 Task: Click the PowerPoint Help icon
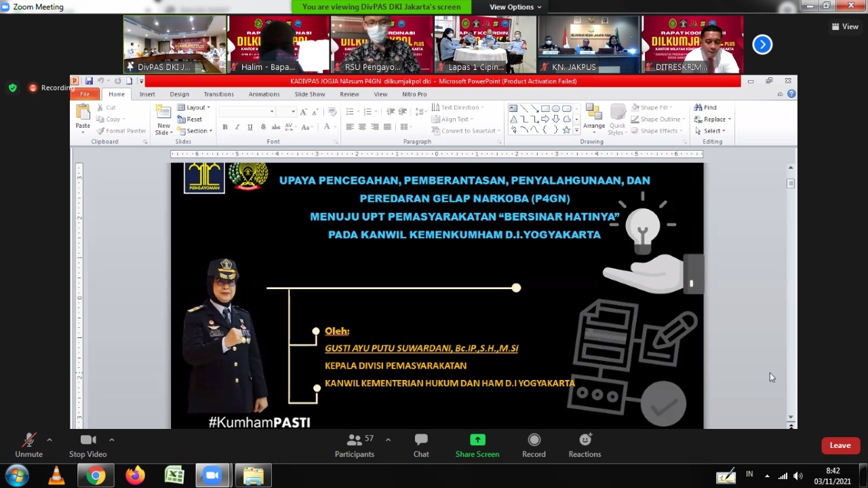(791, 94)
